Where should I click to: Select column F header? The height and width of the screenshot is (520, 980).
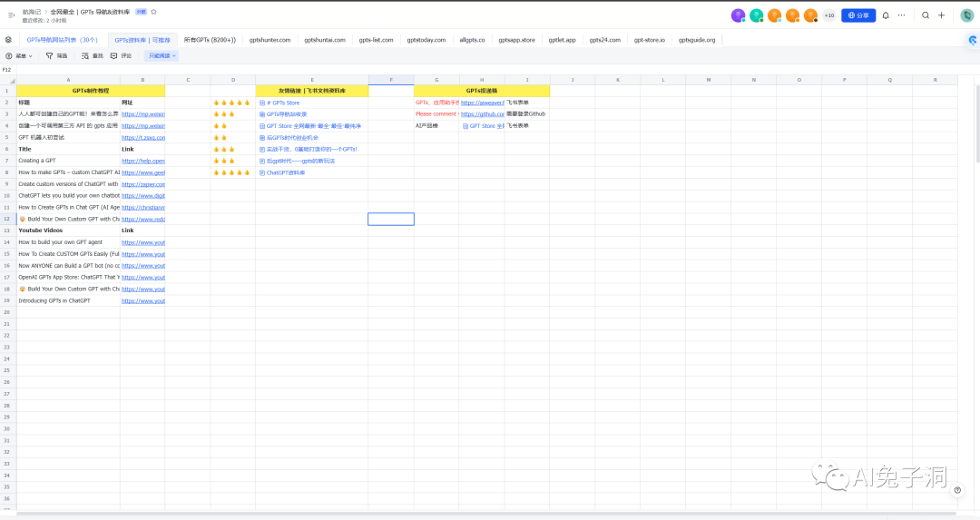tap(391, 80)
